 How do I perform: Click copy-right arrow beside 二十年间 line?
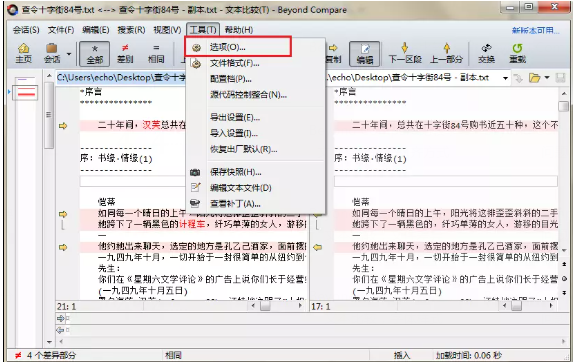tap(63, 126)
